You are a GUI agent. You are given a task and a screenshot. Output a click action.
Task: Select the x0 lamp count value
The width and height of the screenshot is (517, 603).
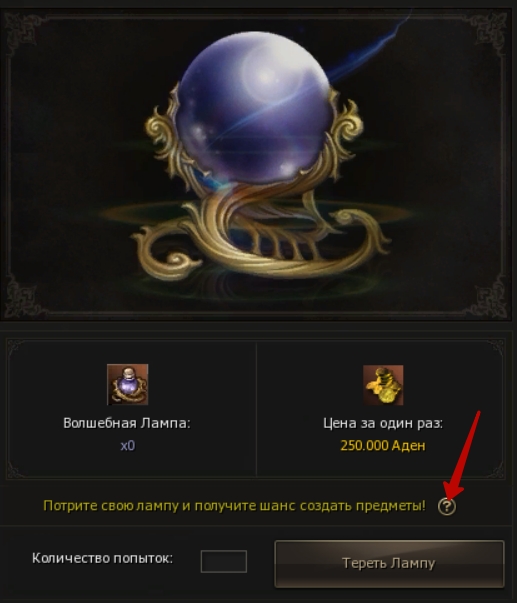click(128, 446)
